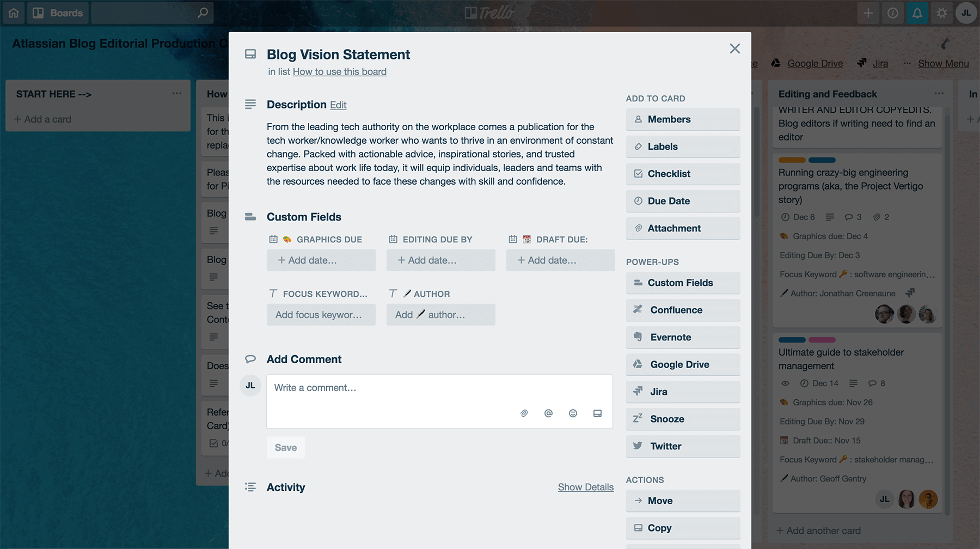Open Editing and Feedback list options menu
Image resolution: width=980 pixels, height=549 pixels.
pos(939,94)
